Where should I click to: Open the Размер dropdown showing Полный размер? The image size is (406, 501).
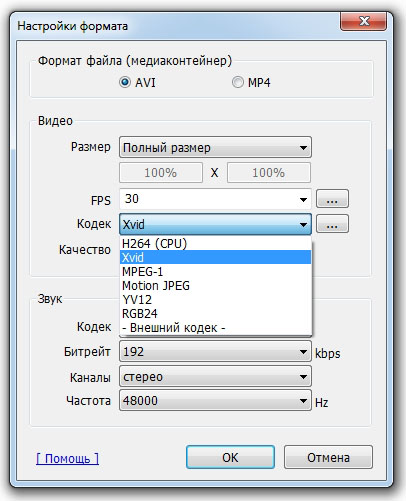pyautogui.click(x=215, y=147)
